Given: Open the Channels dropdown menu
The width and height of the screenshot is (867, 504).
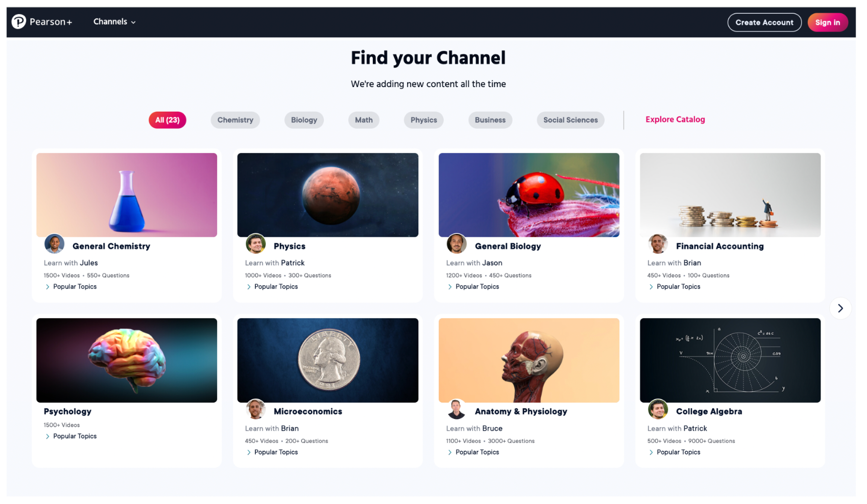Looking at the screenshot, I should point(114,22).
